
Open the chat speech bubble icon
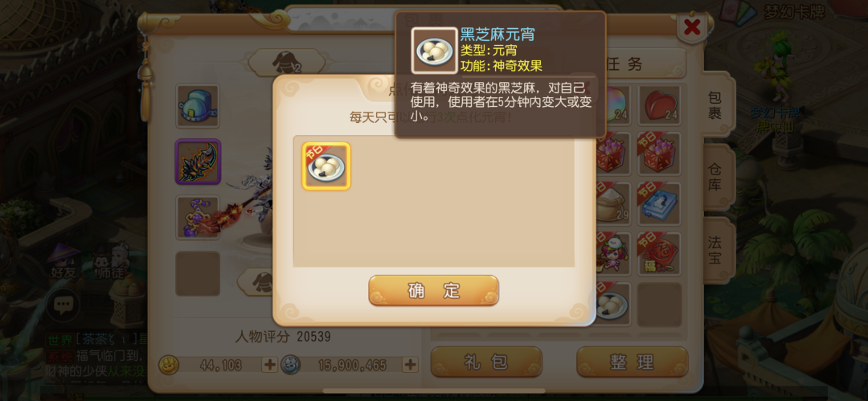tap(63, 305)
